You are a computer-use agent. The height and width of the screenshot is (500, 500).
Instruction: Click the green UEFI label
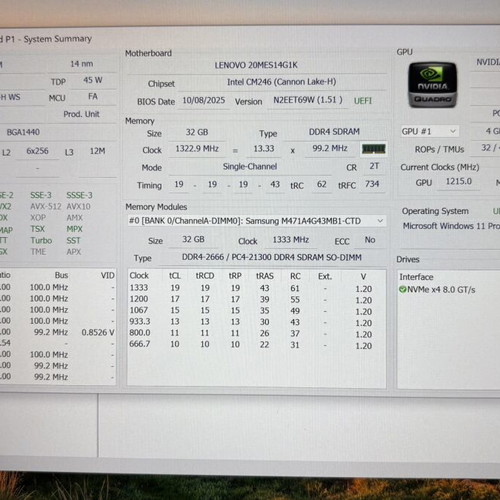pos(363,101)
